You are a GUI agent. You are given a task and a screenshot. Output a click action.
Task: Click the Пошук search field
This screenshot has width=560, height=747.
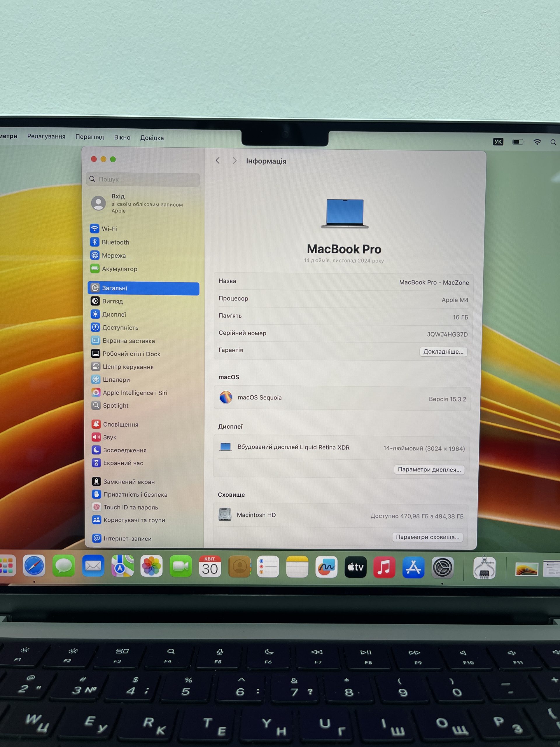click(x=143, y=179)
